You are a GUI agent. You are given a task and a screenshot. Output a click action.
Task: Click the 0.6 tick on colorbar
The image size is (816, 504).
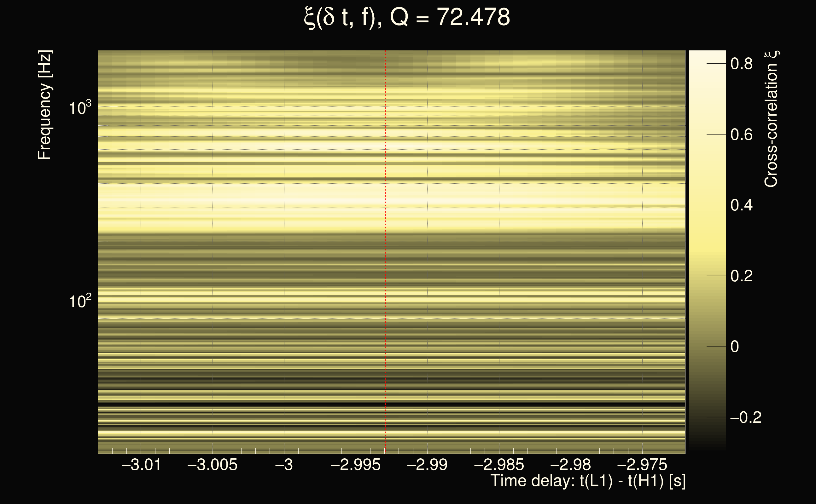(741, 135)
